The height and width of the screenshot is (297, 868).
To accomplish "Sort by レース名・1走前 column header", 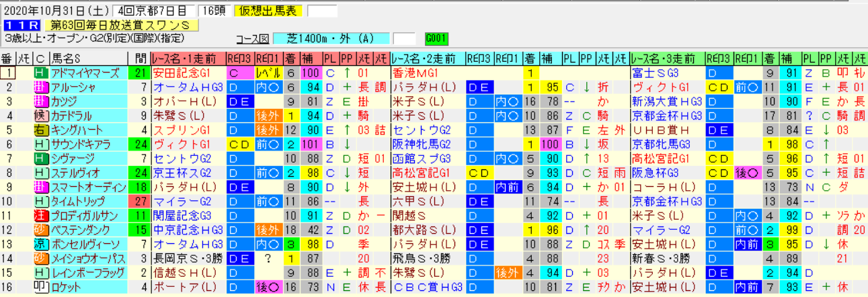I will tap(188, 58).
